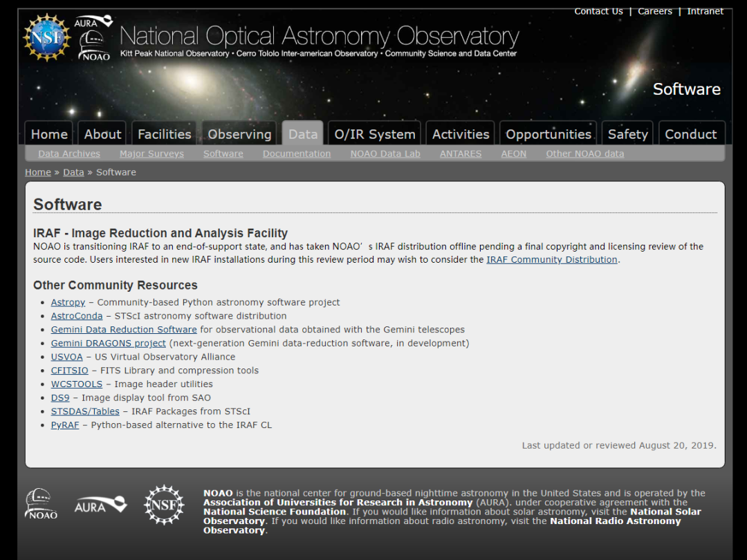
Task: Click the Home breadcrumb link
Action: tap(37, 172)
